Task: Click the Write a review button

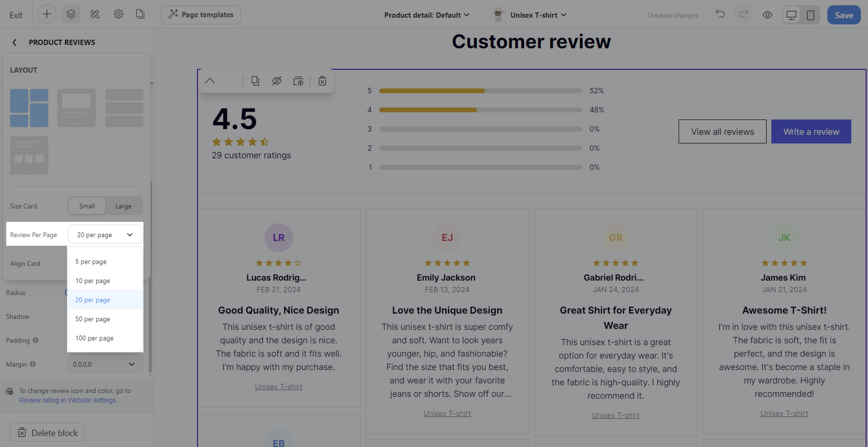Action: (811, 132)
